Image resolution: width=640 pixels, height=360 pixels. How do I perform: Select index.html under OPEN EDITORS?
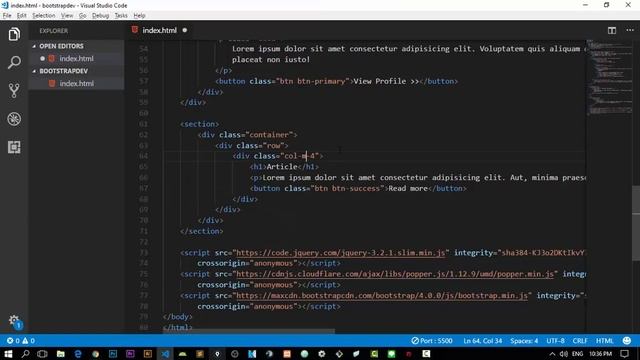point(76,58)
